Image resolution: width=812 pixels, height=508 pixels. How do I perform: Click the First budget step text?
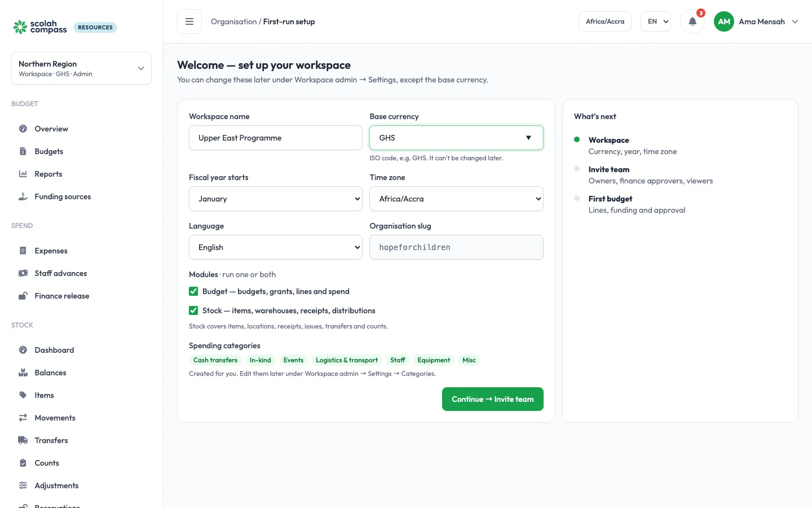click(x=610, y=199)
